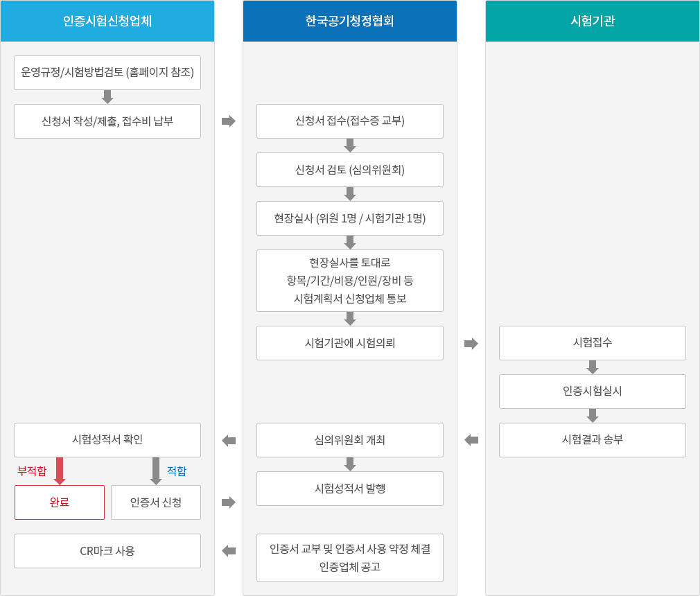The height and width of the screenshot is (596, 700).
Task: Click down arrow above 시험기관에 시험의뢰 box
Action: (350, 319)
